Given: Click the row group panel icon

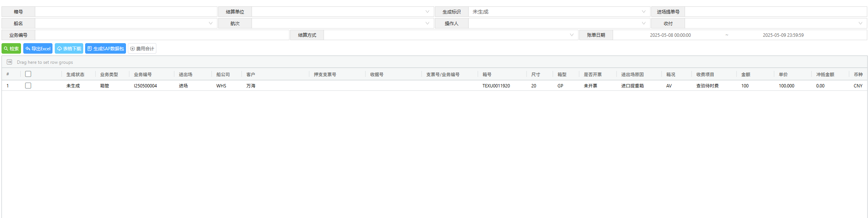Looking at the screenshot, I should [x=9, y=62].
